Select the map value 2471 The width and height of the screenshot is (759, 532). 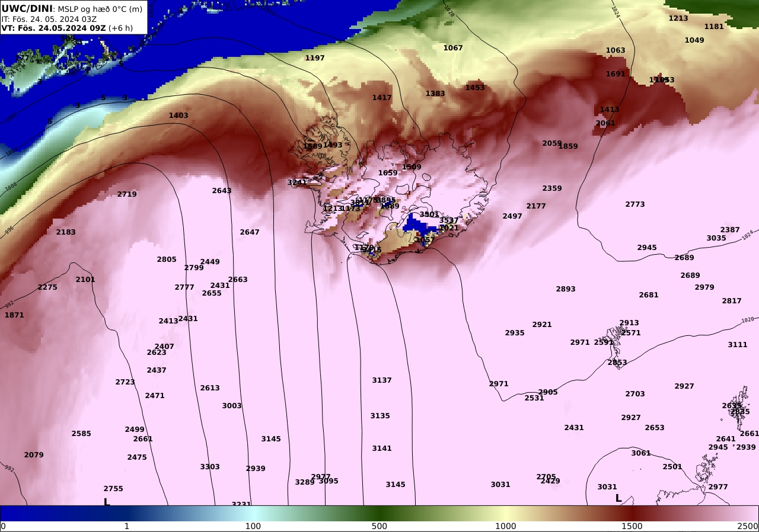click(155, 396)
